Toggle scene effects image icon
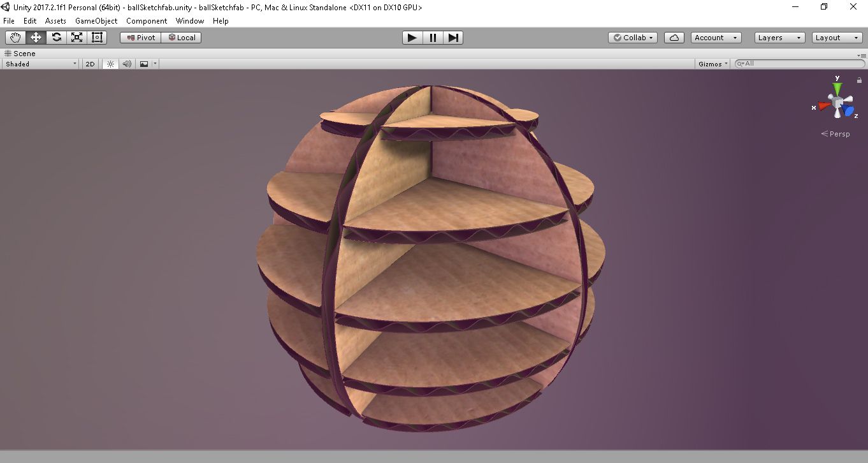The height and width of the screenshot is (463, 868). [x=144, y=64]
